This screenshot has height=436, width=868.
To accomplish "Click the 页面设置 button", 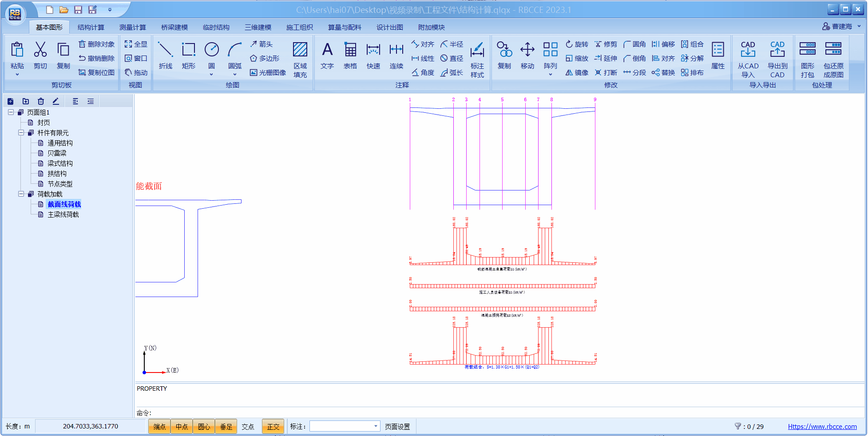I will 397,427.
